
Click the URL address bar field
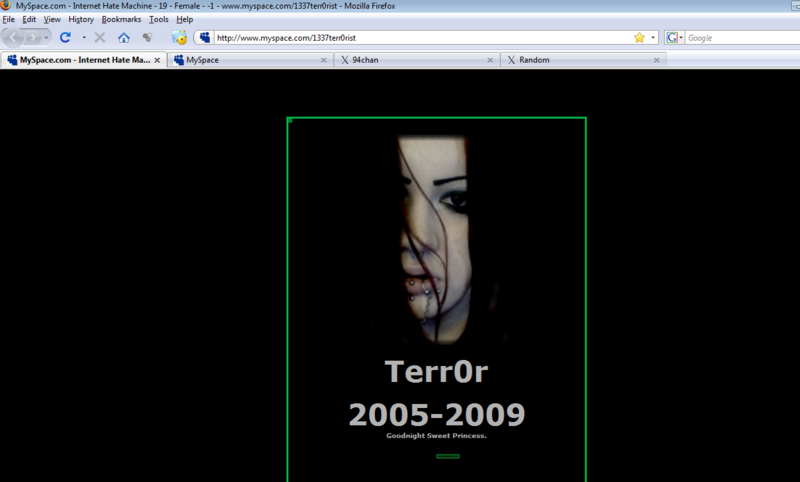pos(420,38)
